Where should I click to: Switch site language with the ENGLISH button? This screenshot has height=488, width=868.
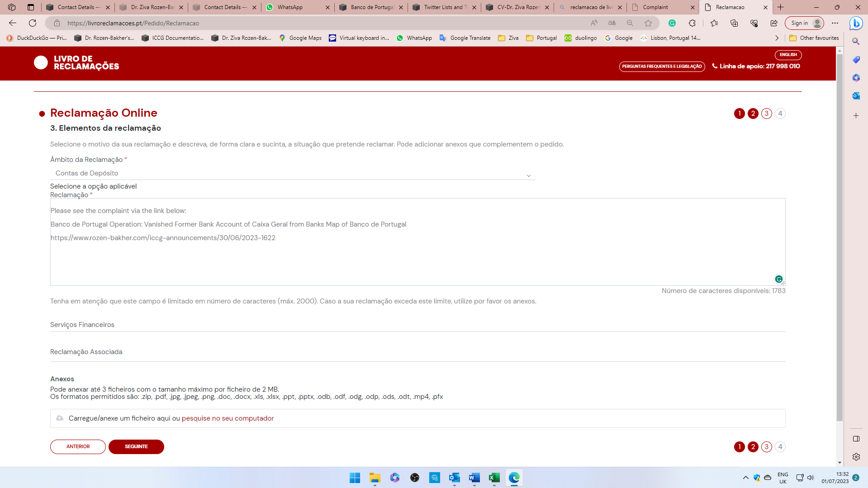[x=788, y=55]
